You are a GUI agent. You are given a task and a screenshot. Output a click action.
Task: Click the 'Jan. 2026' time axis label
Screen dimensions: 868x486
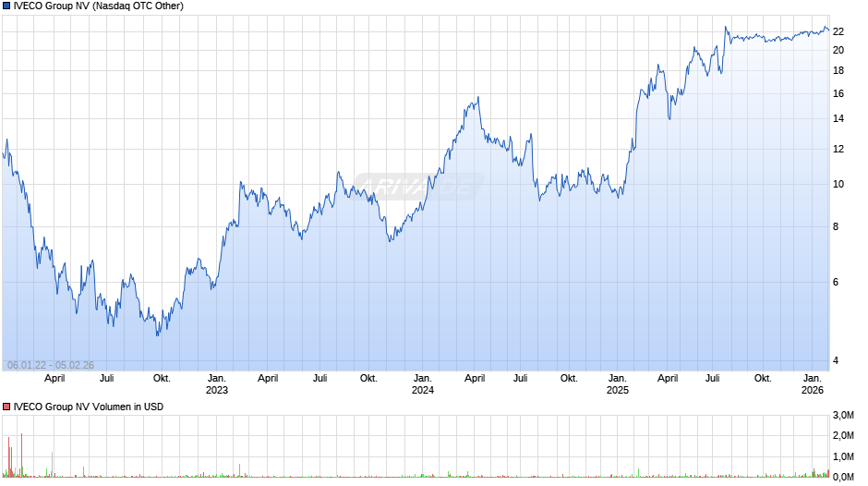point(813,384)
